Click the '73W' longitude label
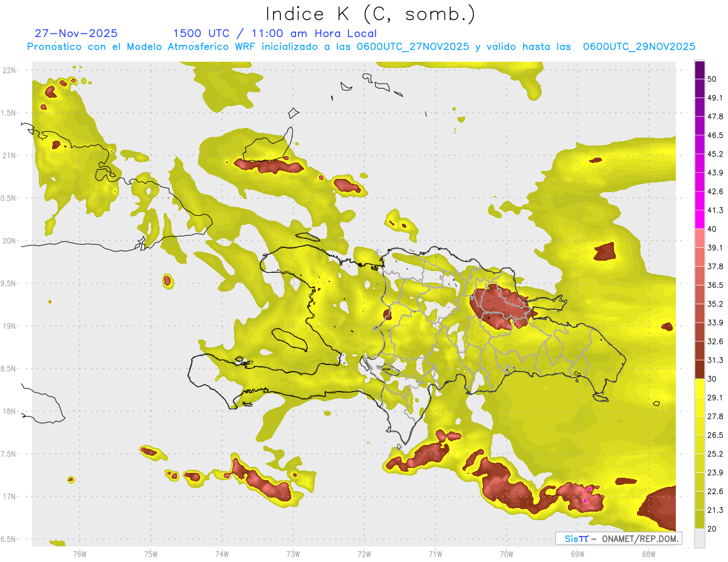 pos(292,554)
